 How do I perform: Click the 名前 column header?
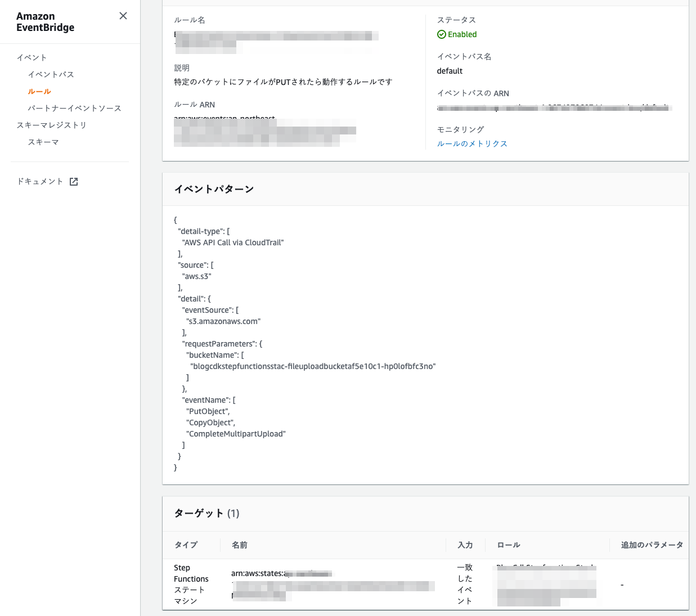click(x=239, y=545)
